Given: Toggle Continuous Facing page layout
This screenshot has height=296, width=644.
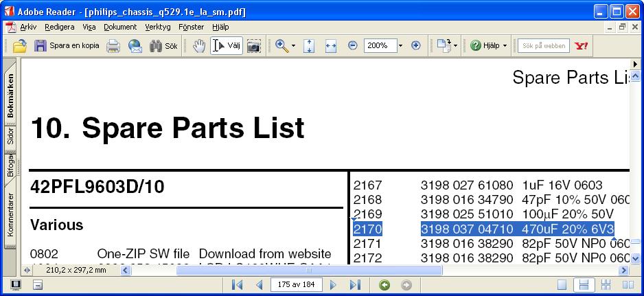Looking at the screenshot, I should pos(606,285).
